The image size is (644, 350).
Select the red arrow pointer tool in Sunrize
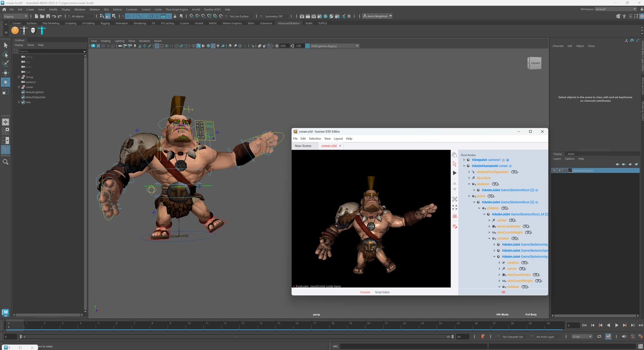tap(454, 164)
